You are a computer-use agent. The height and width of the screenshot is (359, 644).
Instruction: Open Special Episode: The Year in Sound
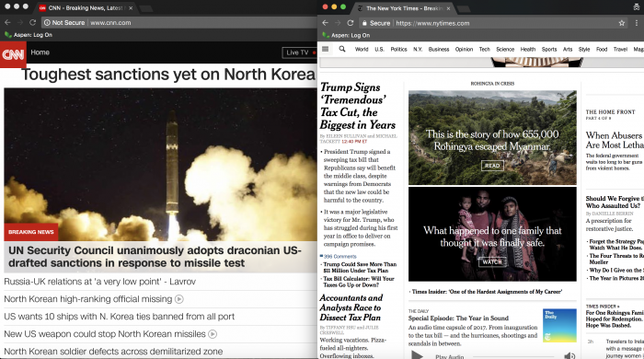458,318
